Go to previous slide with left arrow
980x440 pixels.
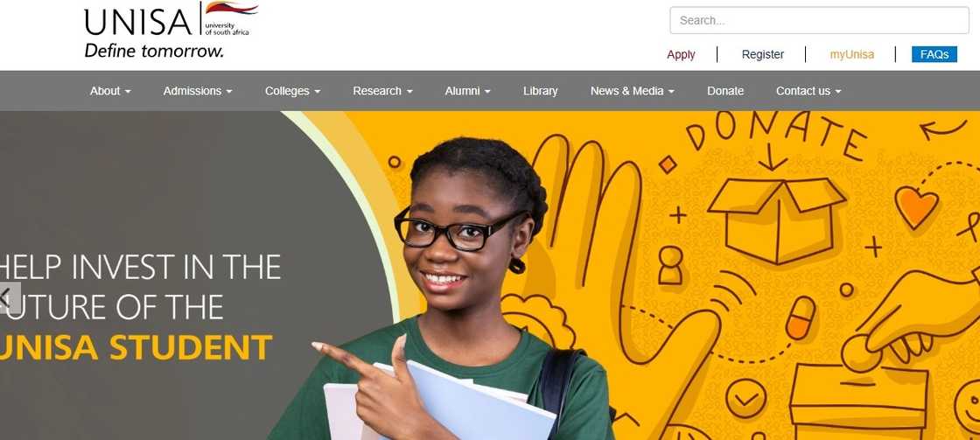coord(10,297)
